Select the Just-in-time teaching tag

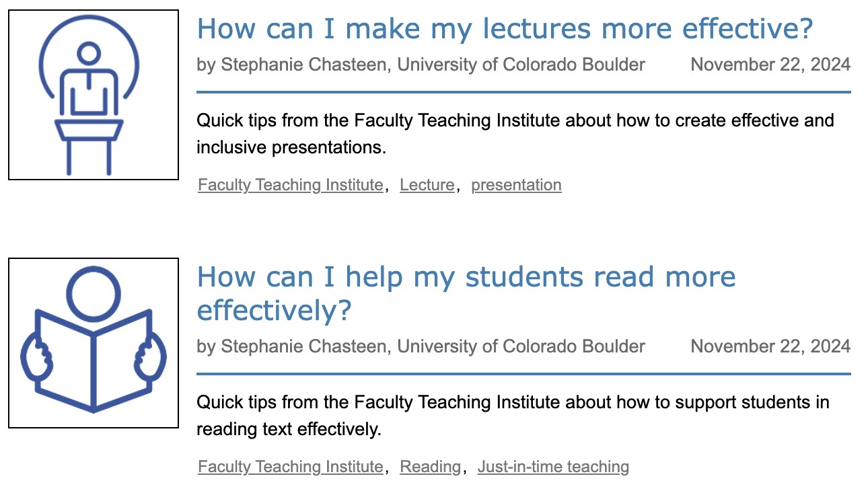[x=553, y=467]
